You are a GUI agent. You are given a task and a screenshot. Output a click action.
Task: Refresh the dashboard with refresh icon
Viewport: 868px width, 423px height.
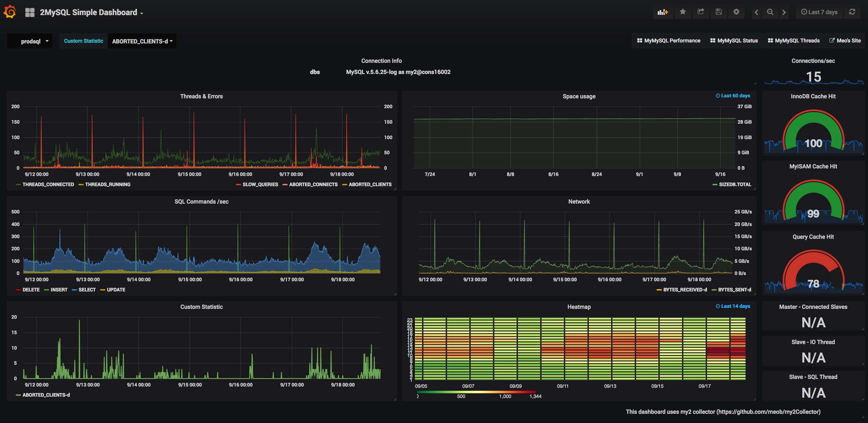852,12
